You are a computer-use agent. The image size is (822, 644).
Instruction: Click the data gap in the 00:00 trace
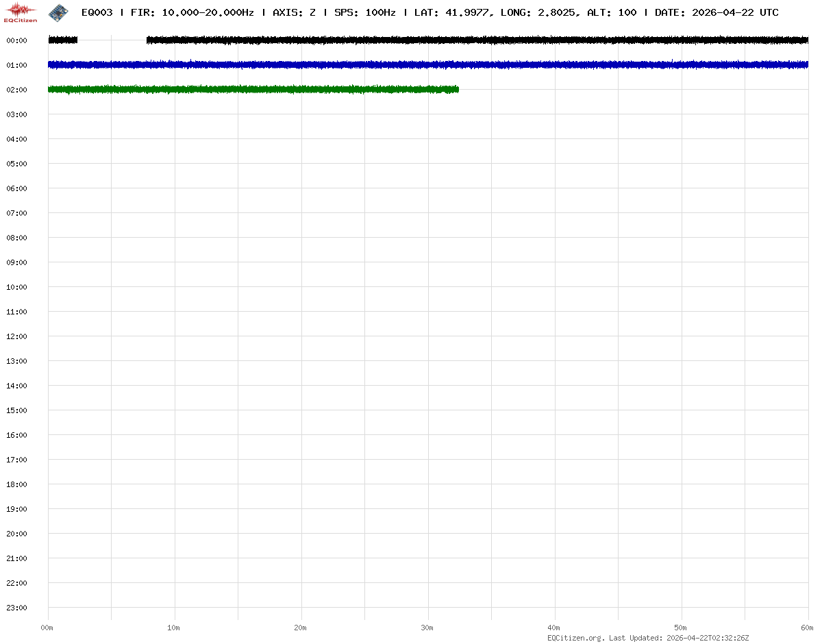(x=112, y=40)
